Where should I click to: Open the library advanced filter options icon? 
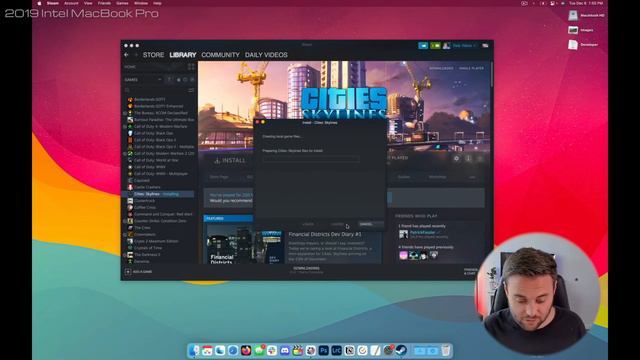pos(191,90)
